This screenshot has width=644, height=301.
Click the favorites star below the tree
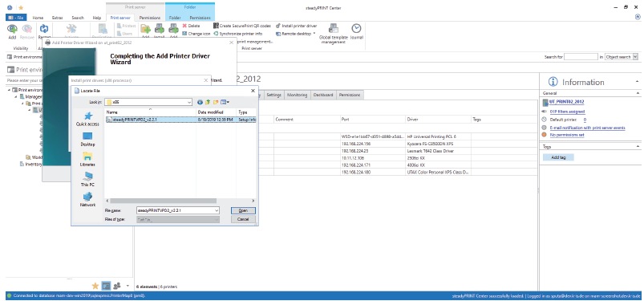[x=95, y=286]
